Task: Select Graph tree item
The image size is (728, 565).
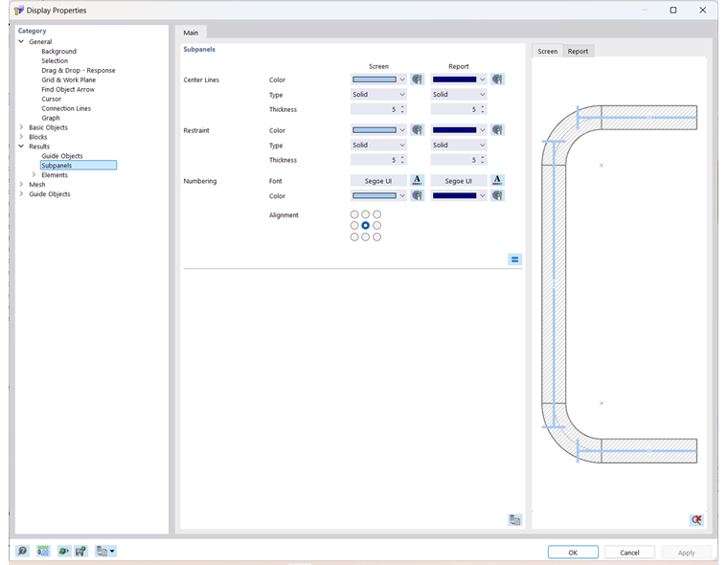Action: click(x=51, y=118)
